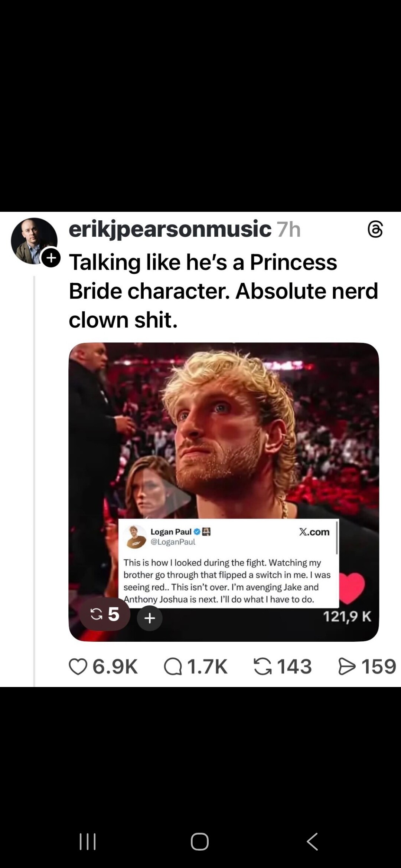This screenshot has width=401, height=868.
Task: Tap the plus button on video overlay
Action: click(150, 618)
